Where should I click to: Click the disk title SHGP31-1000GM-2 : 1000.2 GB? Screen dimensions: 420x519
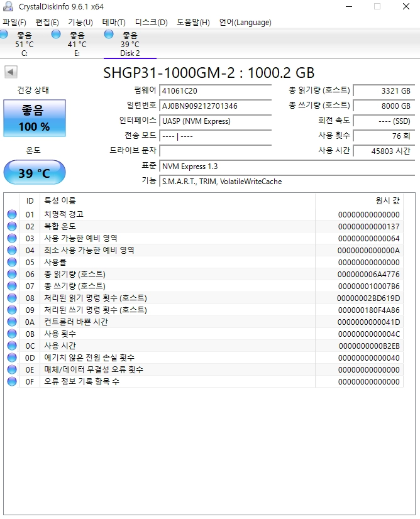point(209,73)
